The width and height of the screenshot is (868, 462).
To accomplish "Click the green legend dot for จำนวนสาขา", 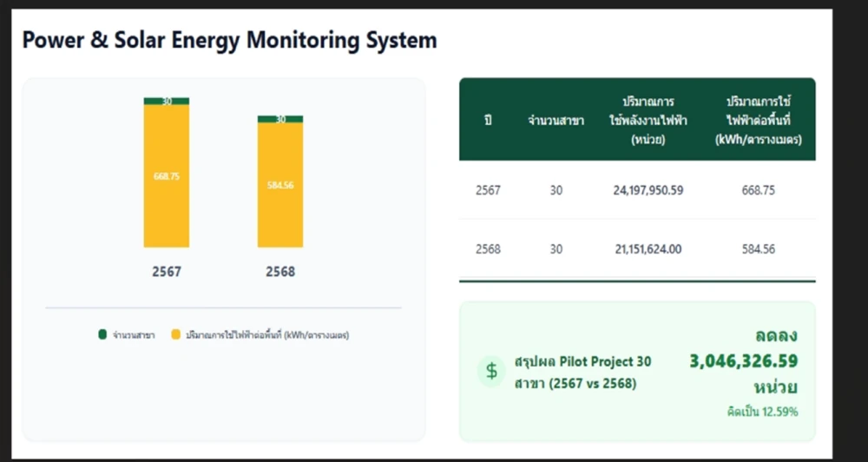I will point(102,334).
